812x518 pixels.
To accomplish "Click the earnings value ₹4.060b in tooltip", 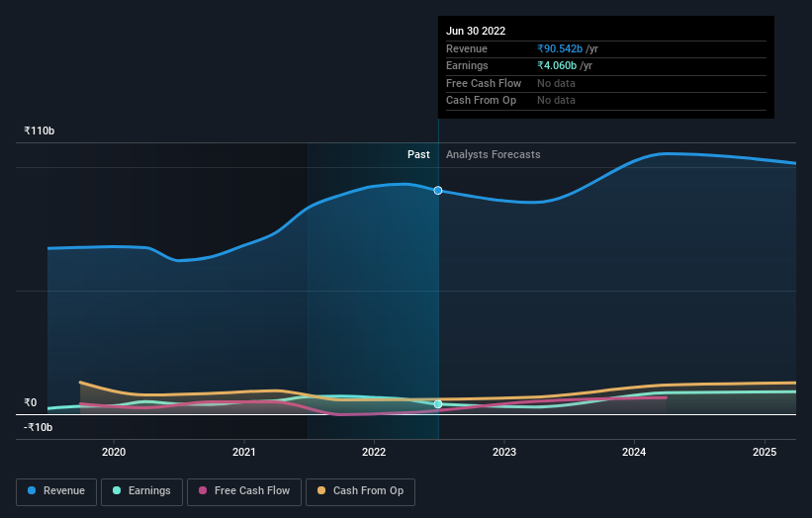I will (x=557, y=65).
